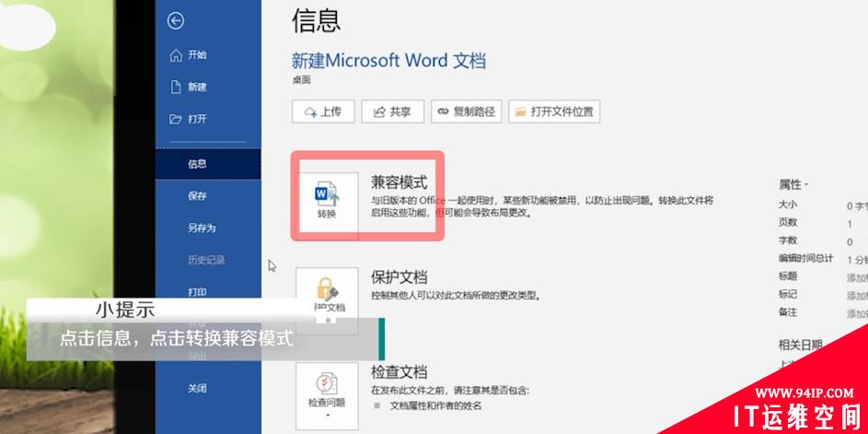Click the open folder icon beside 打开
The width and height of the screenshot is (868, 434).
[176, 119]
